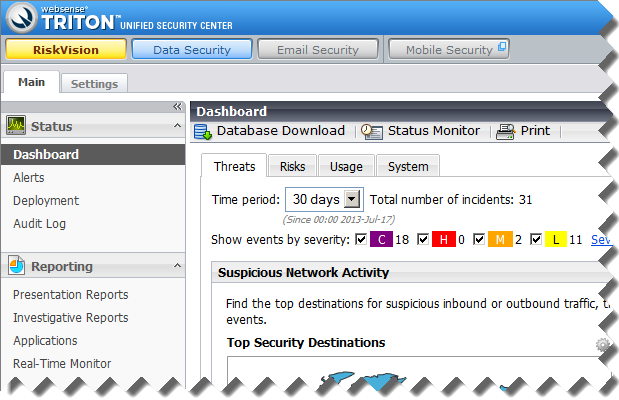Select the System dashboard tab
The height and width of the screenshot is (400, 619).
[x=408, y=166]
